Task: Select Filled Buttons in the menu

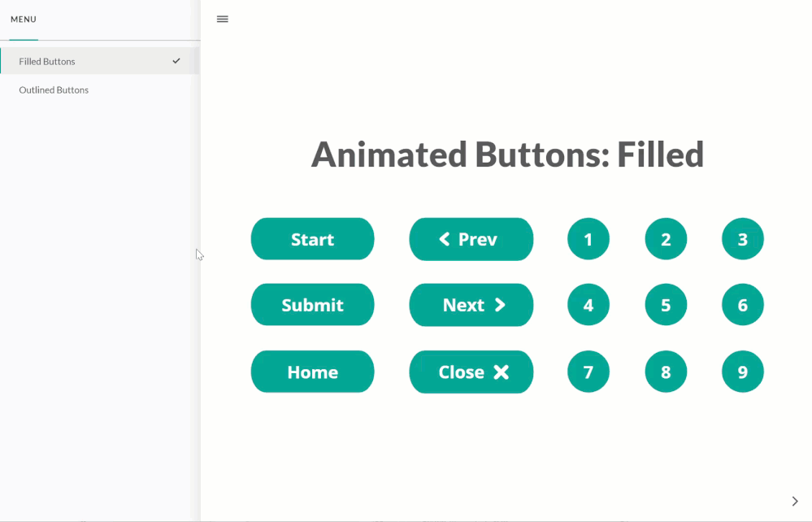Action: 47,61
